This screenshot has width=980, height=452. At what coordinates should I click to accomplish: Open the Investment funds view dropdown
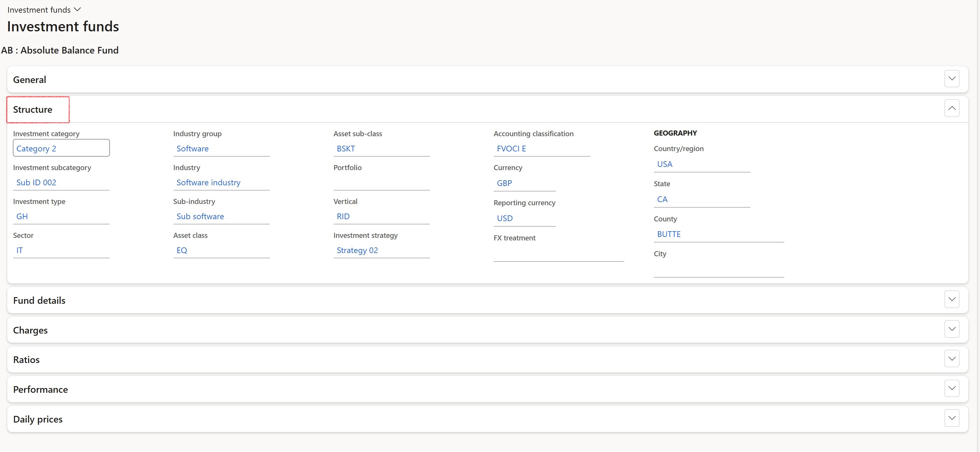click(44, 10)
